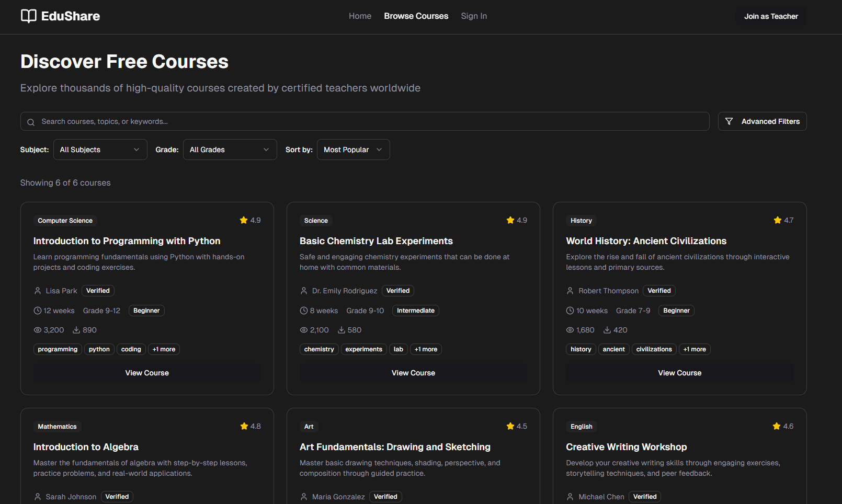Click the Science category badge
The height and width of the screenshot is (504, 842).
(316, 221)
